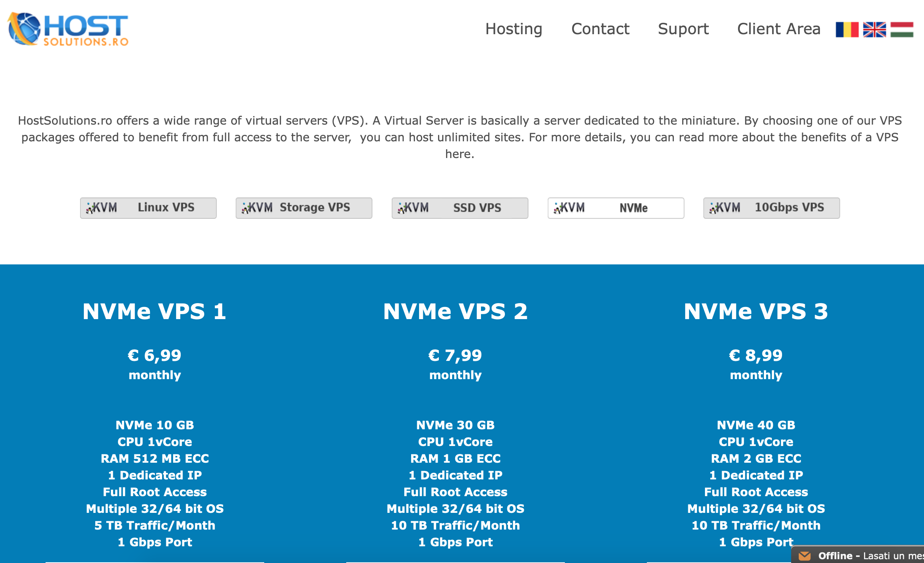Select the UK flag for English

[874, 30]
